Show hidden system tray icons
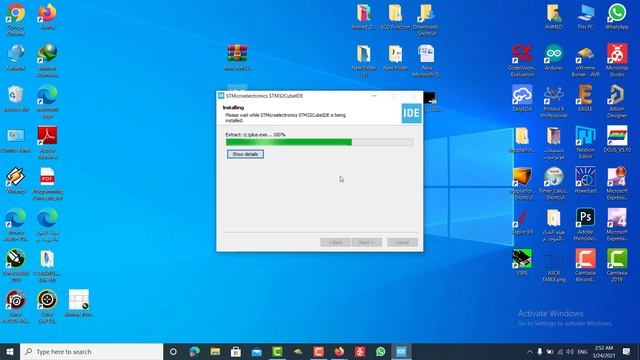 point(529,351)
